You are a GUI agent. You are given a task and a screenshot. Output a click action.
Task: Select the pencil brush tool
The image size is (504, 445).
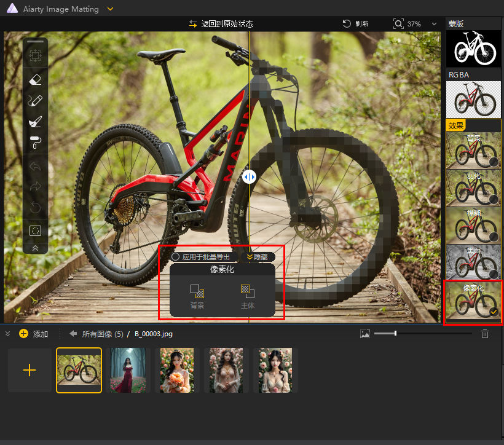36,101
